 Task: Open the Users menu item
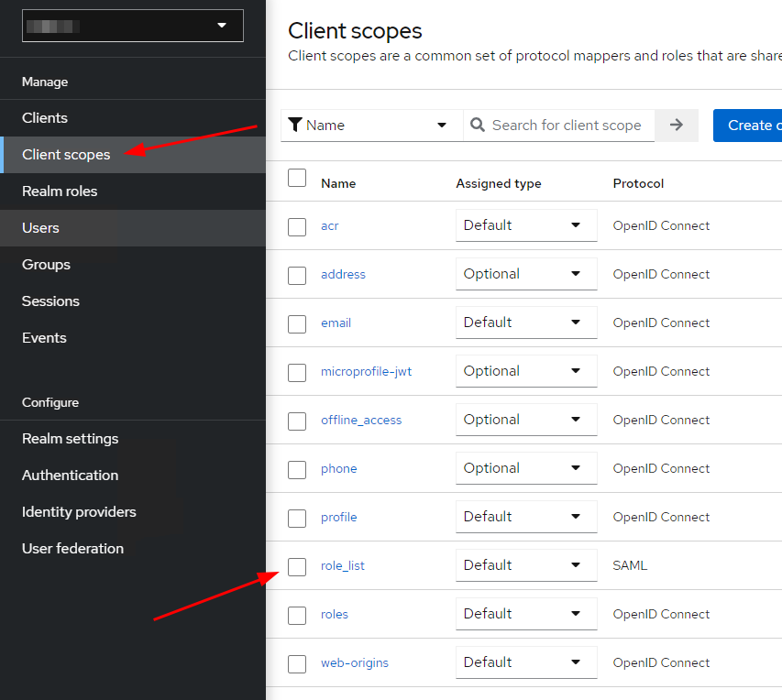pyautogui.click(x=40, y=228)
